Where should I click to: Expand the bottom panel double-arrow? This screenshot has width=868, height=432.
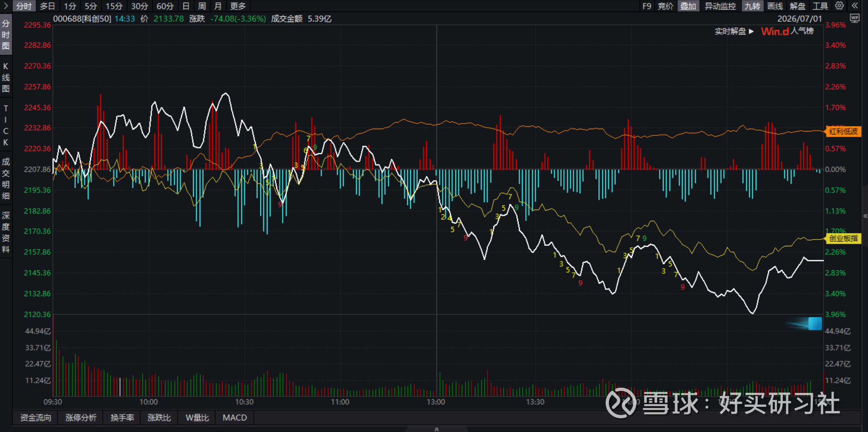(x=437, y=429)
